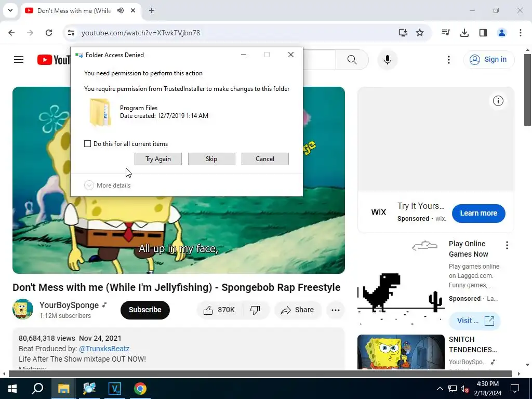Subscribe to YourBoySponge
This screenshot has width=532, height=399.
click(145, 310)
